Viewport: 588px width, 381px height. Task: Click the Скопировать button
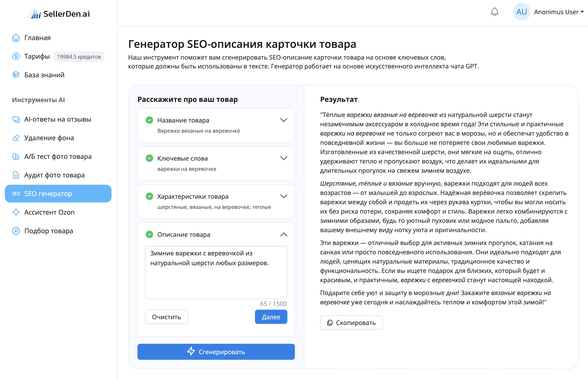click(x=351, y=323)
